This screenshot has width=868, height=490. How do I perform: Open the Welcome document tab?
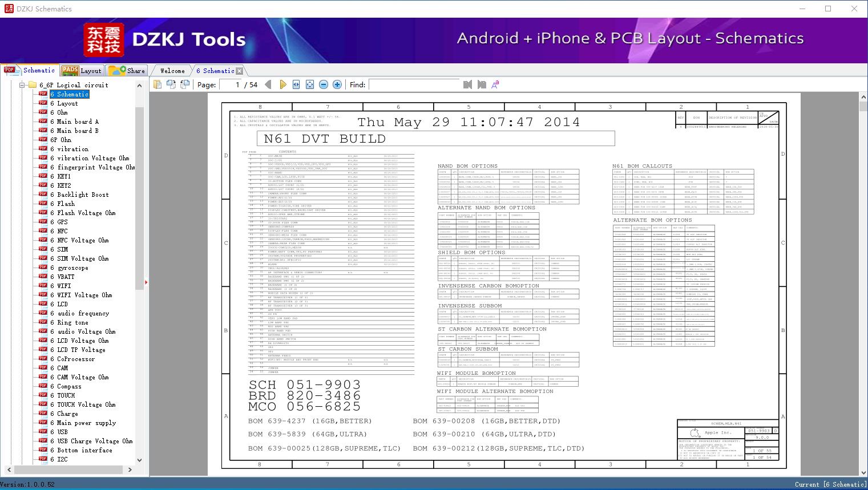[172, 71]
